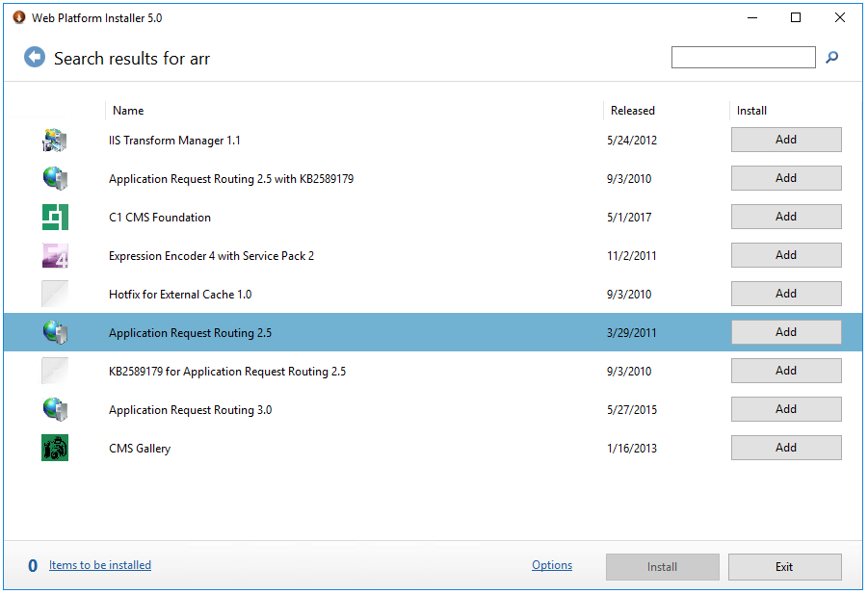Click the C1 CMS Foundation green icon
Screen dimensions: 868x594
[x=55, y=217]
